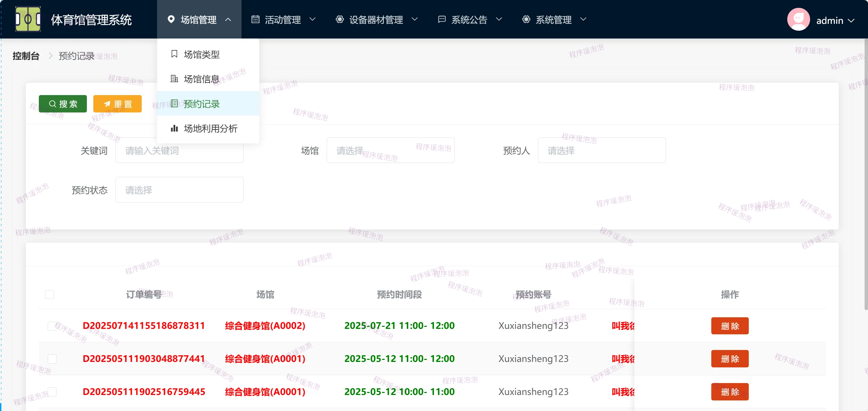Click the gear icon beside 设备器材管理
This screenshot has height=411, width=868.
[339, 19]
